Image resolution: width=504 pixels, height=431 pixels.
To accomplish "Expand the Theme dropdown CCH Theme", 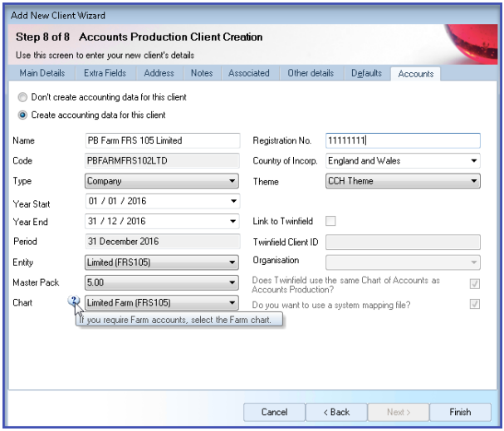I will (403, 181).
